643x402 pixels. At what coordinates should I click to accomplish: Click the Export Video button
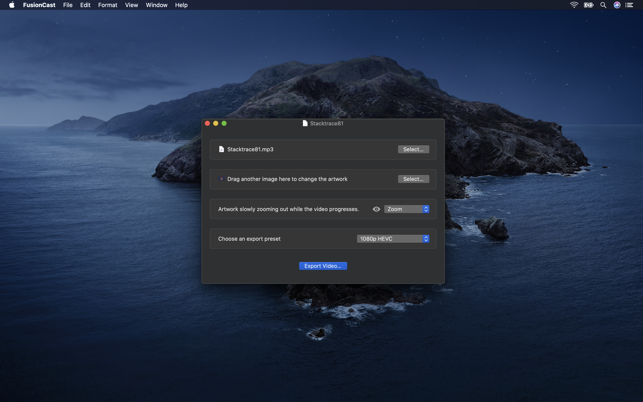point(323,266)
